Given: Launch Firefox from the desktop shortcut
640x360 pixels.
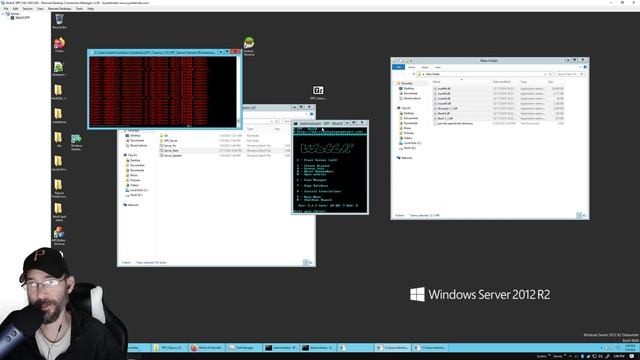Looking at the screenshot, I should [59, 44].
